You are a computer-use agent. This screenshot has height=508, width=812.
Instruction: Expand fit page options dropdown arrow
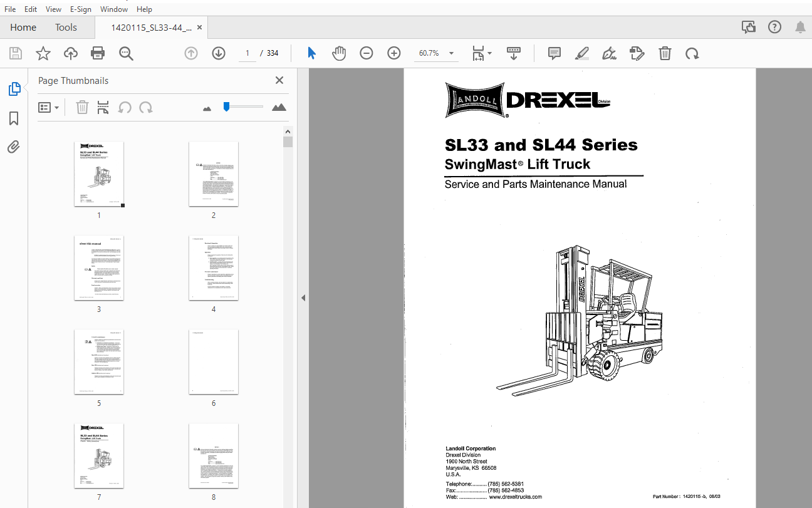tap(490, 53)
